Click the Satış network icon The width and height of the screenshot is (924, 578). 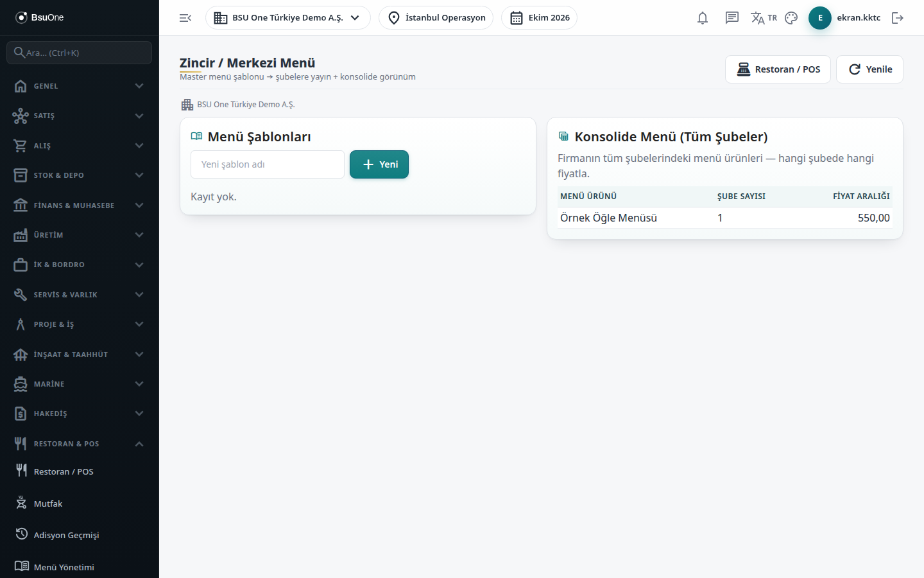pos(21,116)
